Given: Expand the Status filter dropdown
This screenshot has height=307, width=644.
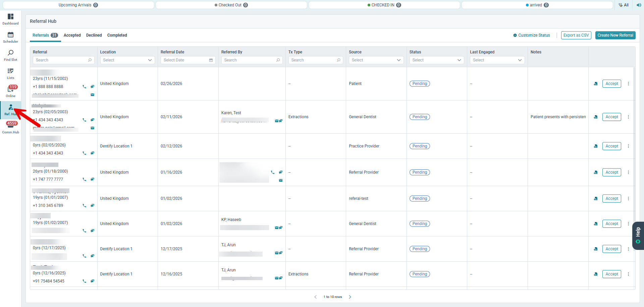Looking at the screenshot, I should click(x=437, y=60).
